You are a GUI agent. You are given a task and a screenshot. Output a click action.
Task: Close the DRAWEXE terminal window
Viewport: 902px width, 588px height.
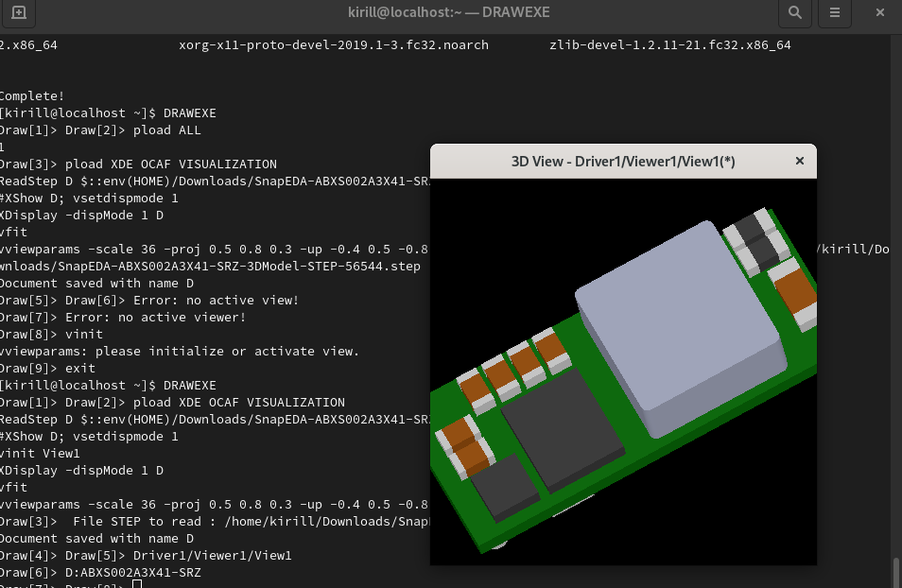click(x=881, y=14)
